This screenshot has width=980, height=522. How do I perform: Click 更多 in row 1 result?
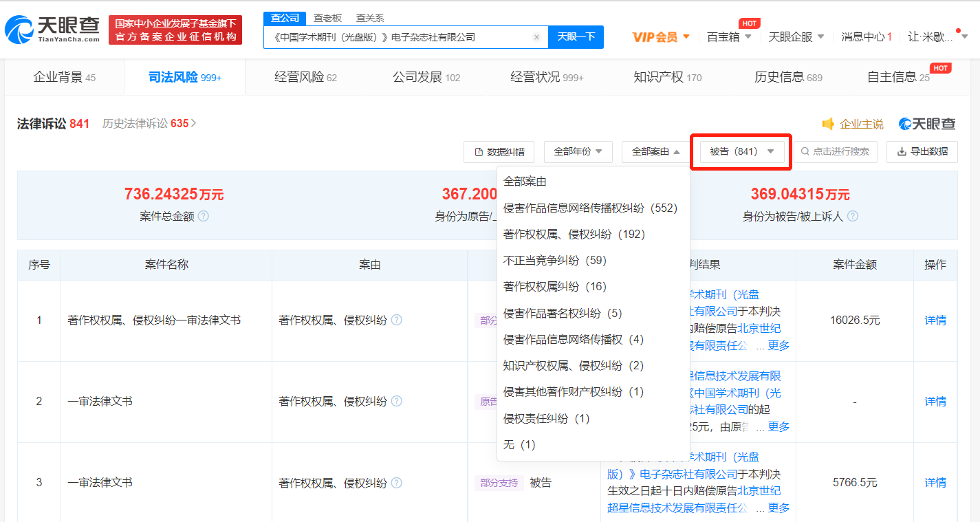(x=778, y=346)
